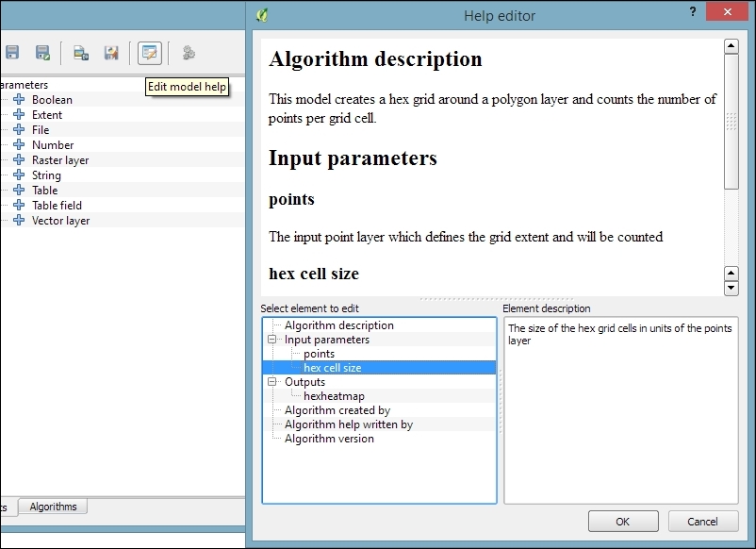The height and width of the screenshot is (549, 756).
Task: Select Algorithm description in the element tree
Action: pos(339,325)
